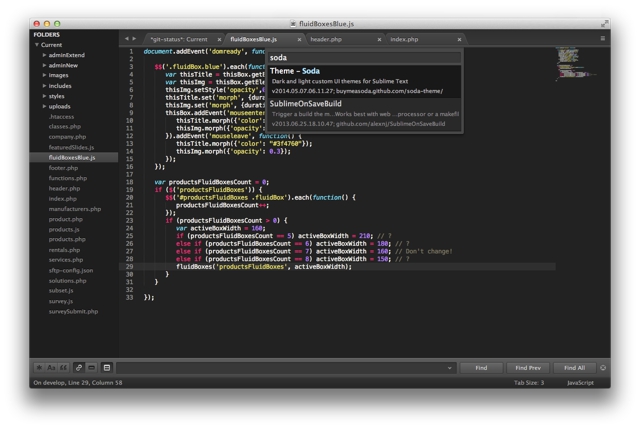640x429 pixels.
Task: Toggle wrap search link icon
Action: (79, 368)
